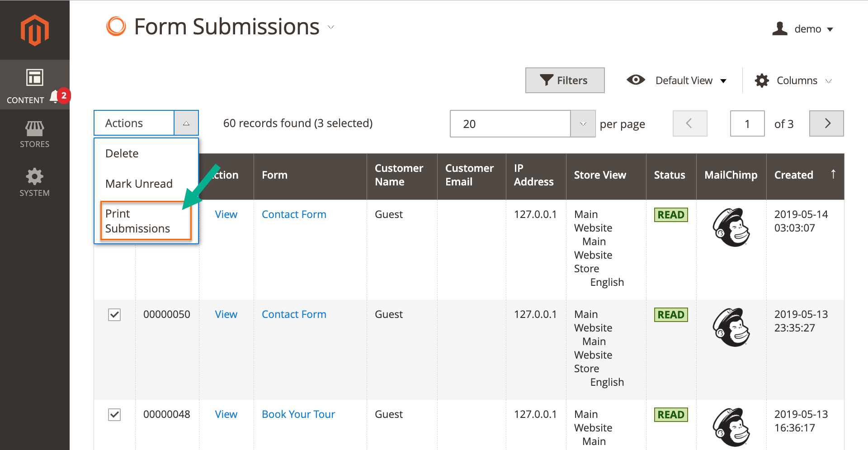This screenshot has width=868, height=450.
Task: Go to the previous page arrow
Action: tap(690, 123)
